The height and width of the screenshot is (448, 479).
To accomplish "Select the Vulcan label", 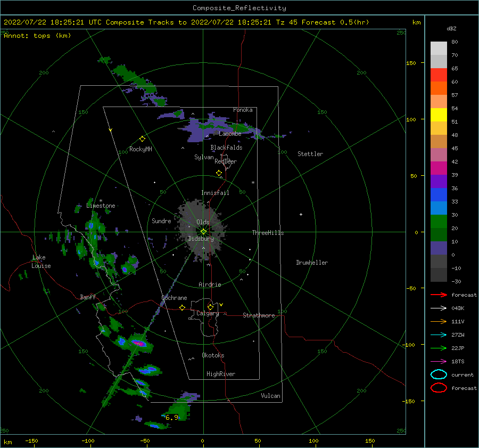I will coord(270,396).
